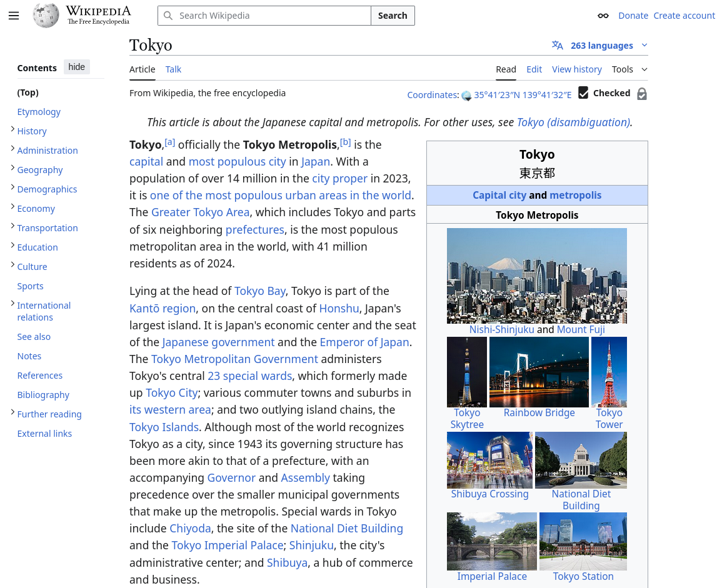717x588 pixels.
Task: Expand the Culture section chevron
Action: [13, 265]
